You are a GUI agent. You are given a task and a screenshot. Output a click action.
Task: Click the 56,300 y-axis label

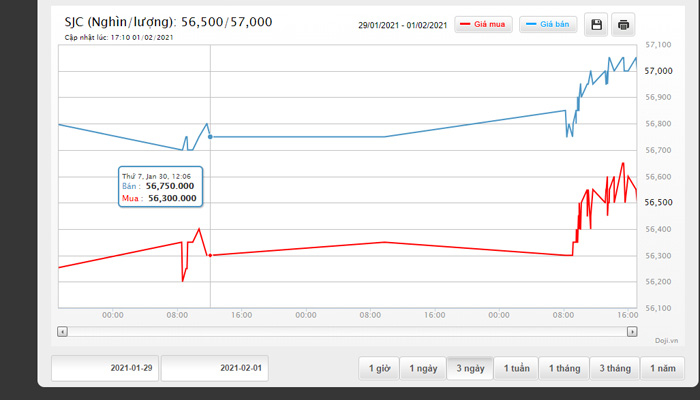658,256
